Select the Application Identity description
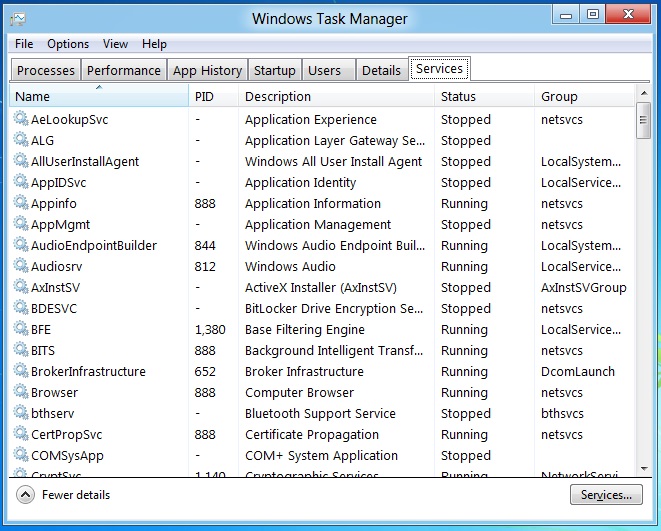 point(301,183)
